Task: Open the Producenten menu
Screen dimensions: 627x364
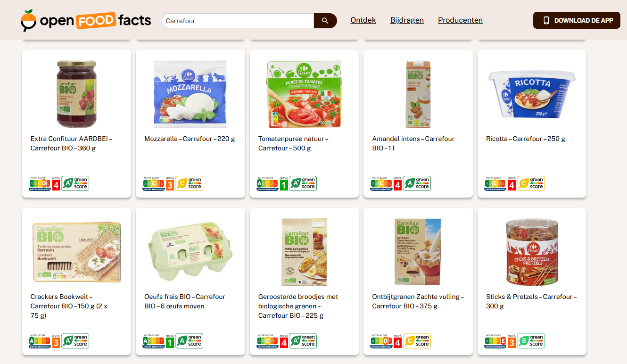Action: [x=460, y=20]
